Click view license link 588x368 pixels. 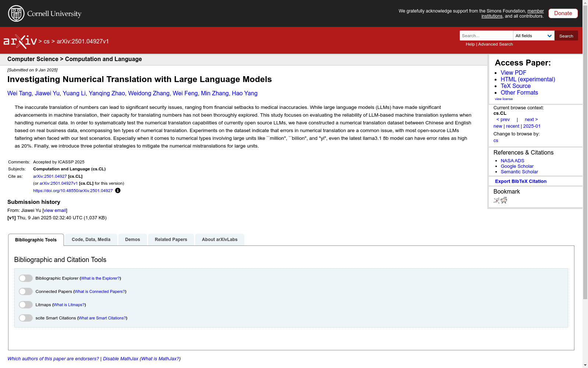pyautogui.click(x=504, y=99)
